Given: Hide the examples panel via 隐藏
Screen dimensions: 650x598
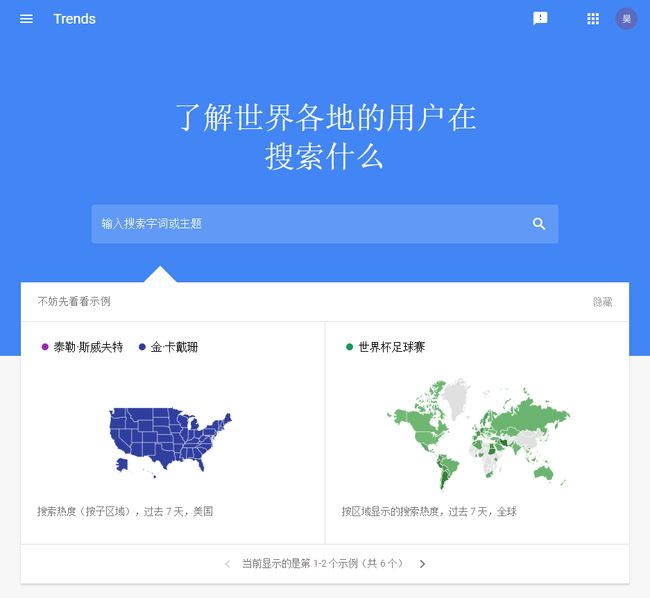Looking at the screenshot, I should (602, 302).
